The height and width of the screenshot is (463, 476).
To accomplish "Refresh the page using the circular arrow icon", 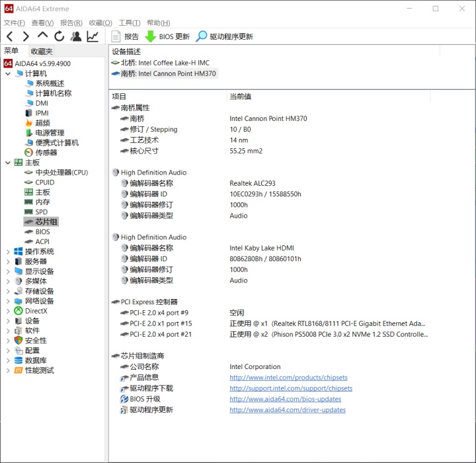I will [59, 36].
